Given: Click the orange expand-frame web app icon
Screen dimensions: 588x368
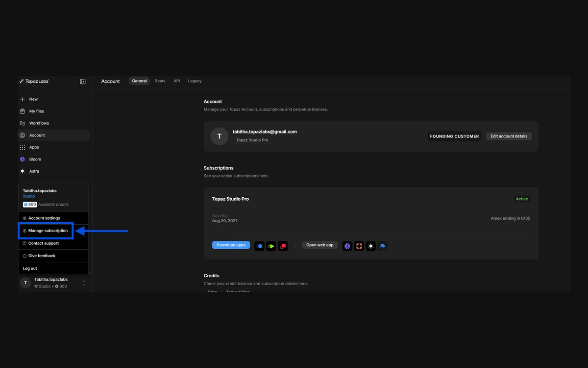Looking at the screenshot, I should point(359,246).
